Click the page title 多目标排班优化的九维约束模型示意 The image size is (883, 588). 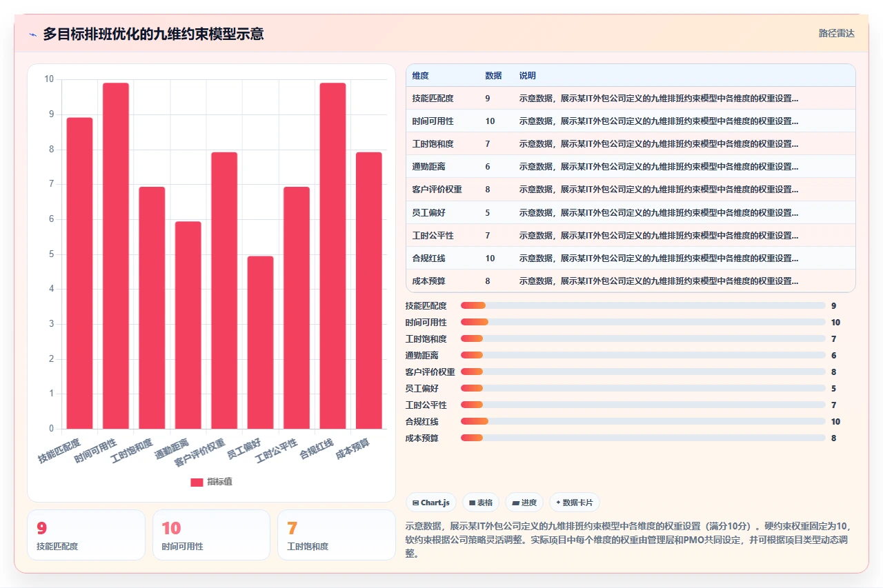coord(153,34)
